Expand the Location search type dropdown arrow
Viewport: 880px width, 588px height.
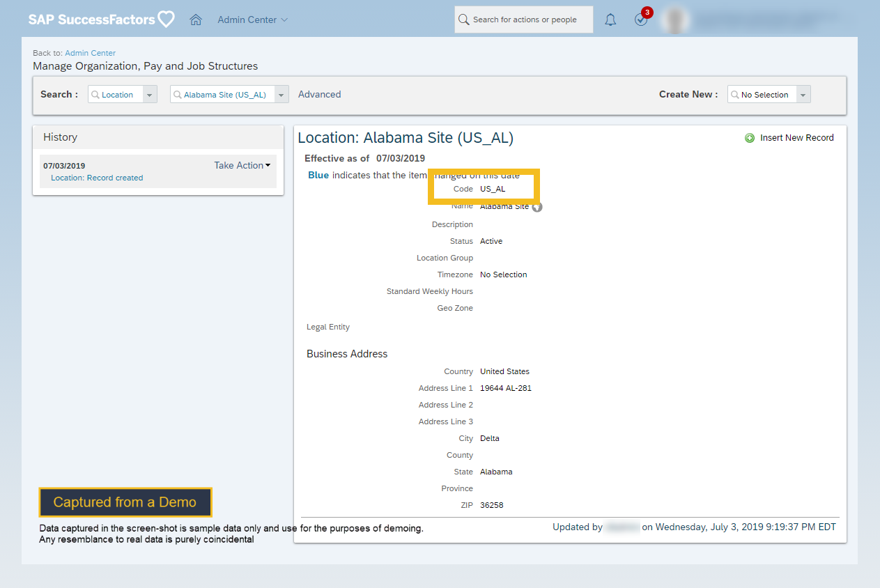tap(150, 95)
